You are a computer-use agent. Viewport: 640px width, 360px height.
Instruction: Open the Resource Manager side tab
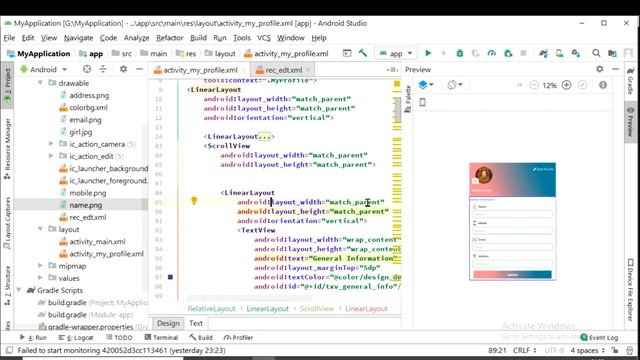7,149
